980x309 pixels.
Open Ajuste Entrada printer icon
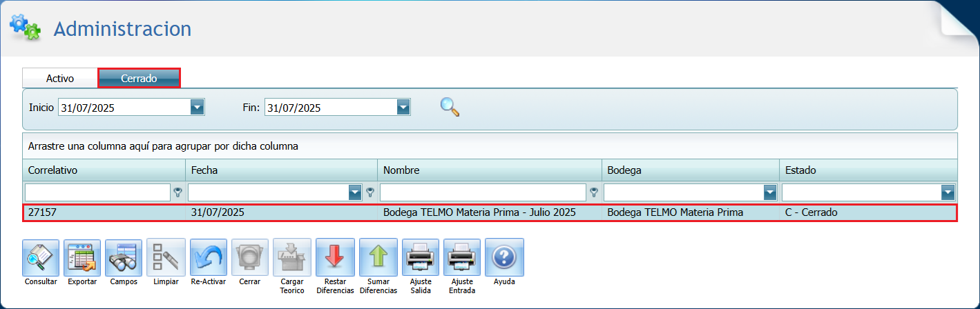tap(461, 257)
